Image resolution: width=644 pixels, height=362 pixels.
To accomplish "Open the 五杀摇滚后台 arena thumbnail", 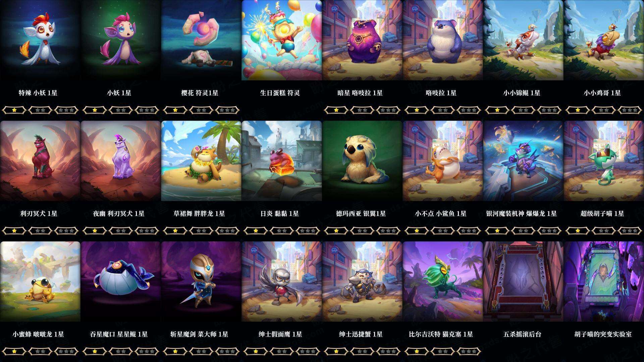I will pyautogui.click(x=523, y=282).
